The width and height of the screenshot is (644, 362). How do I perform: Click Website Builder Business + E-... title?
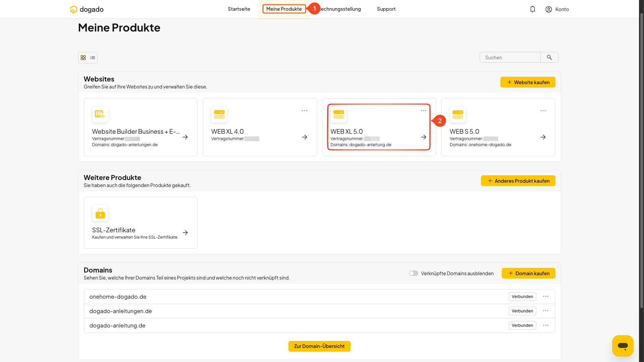coord(136,131)
